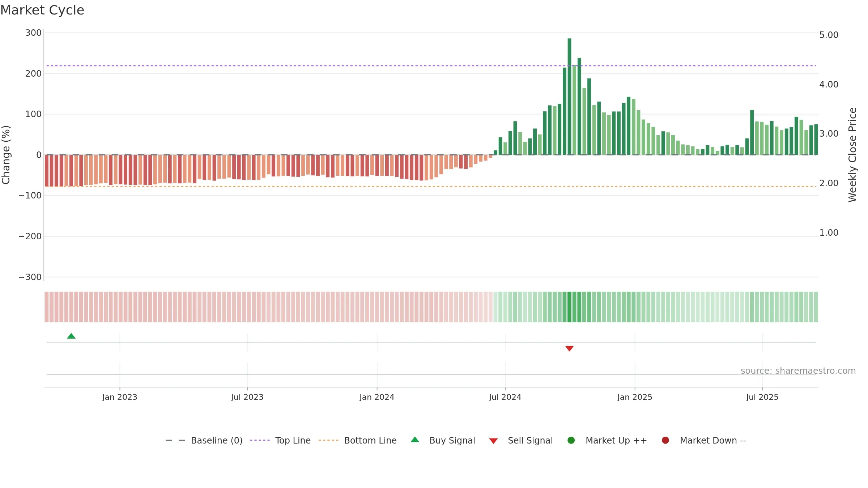Click the Jul 2023 axis label
This screenshot has height=488, width=868.
pos(247,397)
